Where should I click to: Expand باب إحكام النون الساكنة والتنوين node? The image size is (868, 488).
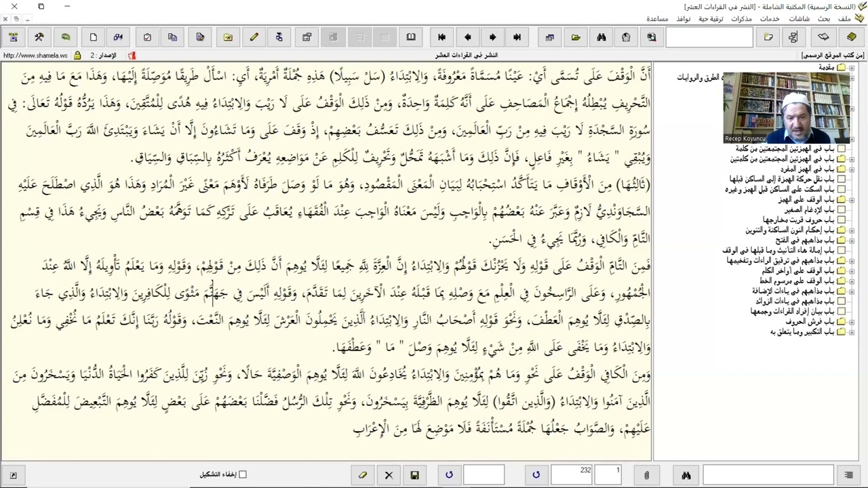coord(852,230)
